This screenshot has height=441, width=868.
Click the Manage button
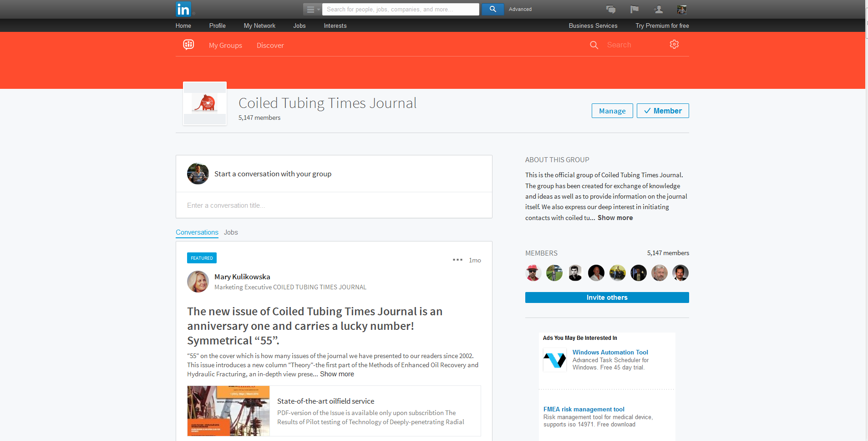612,111
